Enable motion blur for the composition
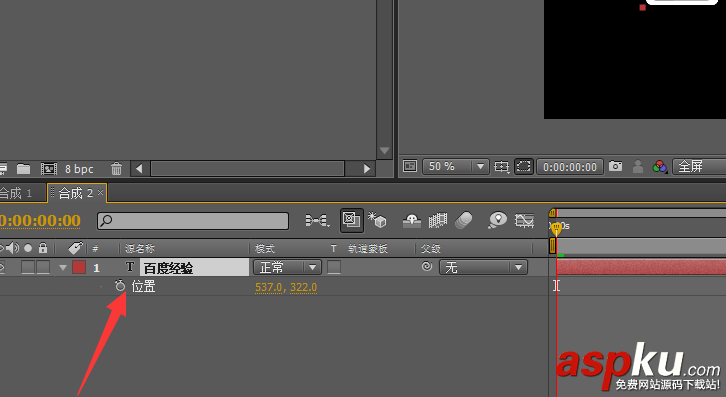The image size is (726, 397). point(463,221)
